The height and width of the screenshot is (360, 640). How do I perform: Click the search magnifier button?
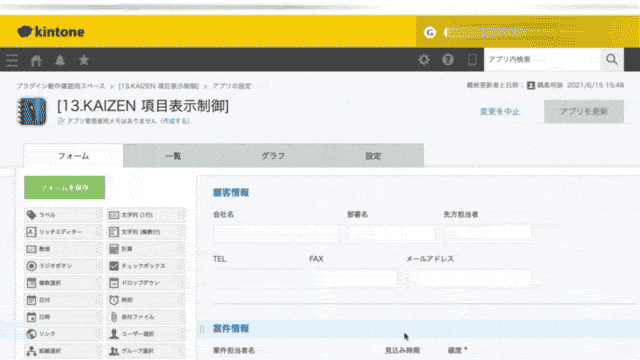(x=611, y=60)
